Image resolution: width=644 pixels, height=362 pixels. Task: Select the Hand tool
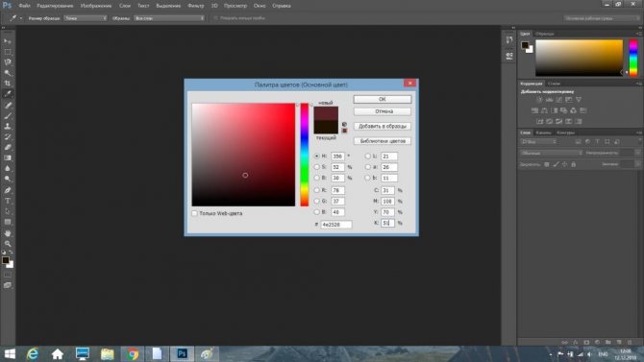point(8,232)
